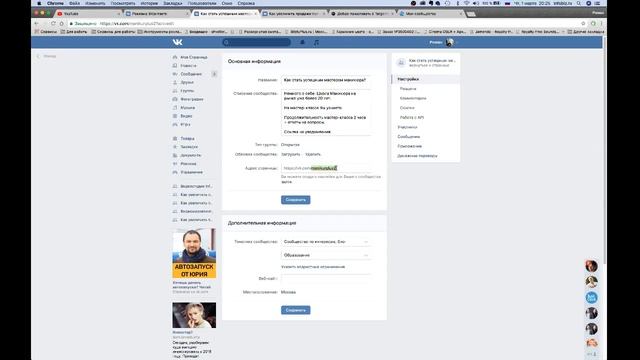The height and width of the screenshot is (360, 640).
Task: Select Ссылки in right menu
Action: 407,108
